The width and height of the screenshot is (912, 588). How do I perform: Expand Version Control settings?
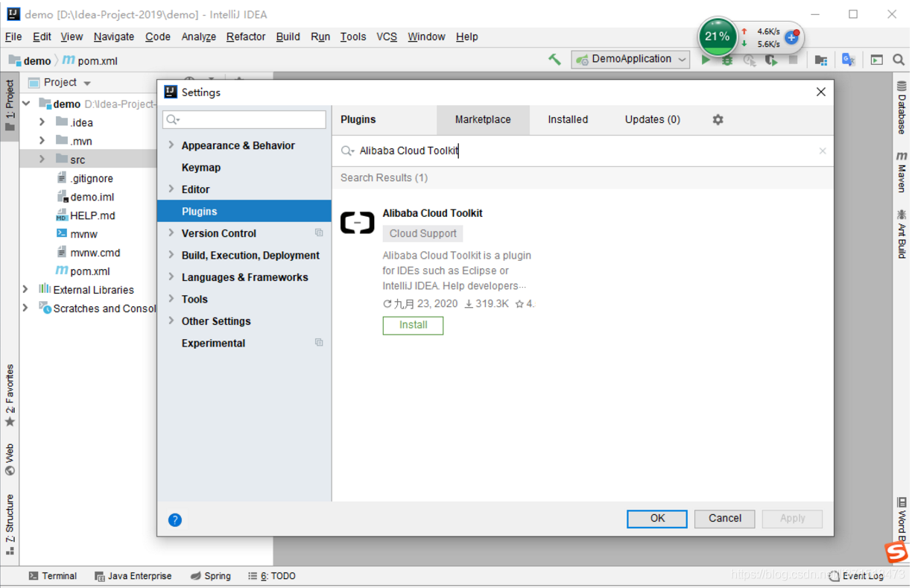point(171,233)
